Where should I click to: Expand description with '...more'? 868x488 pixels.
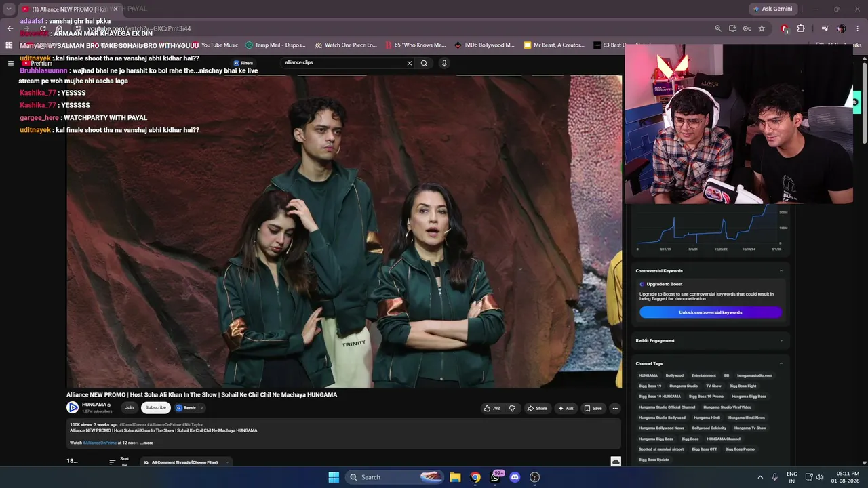pos(146,443)
